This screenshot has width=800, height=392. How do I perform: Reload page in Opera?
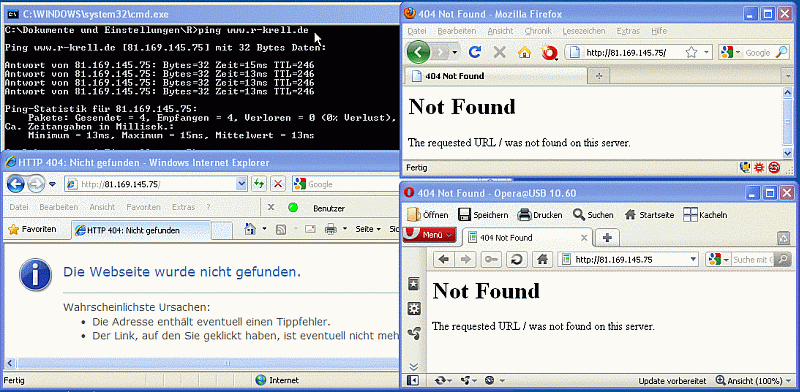tap(516, 260)
